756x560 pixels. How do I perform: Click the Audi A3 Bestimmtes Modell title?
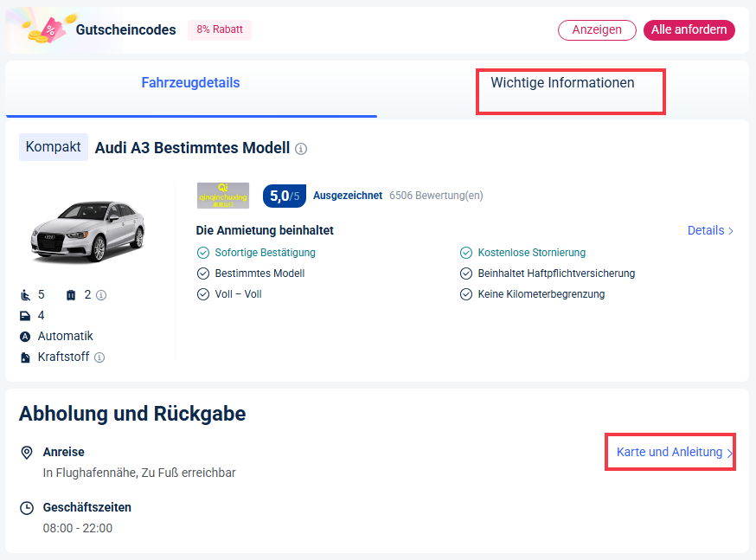click(192, 148)
